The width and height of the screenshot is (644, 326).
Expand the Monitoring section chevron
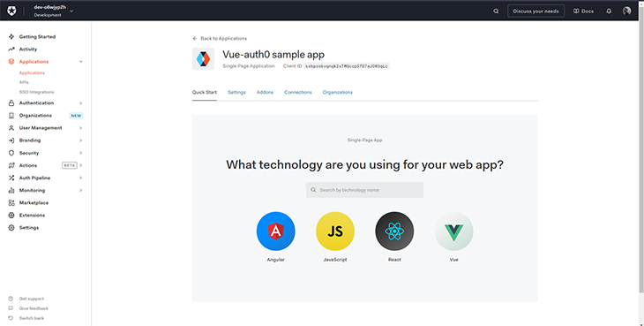(x=80, y=190)
